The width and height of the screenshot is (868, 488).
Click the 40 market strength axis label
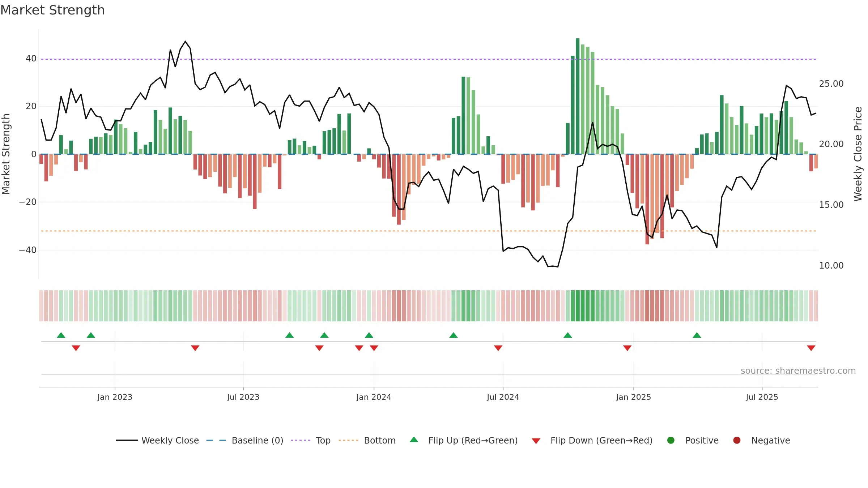tap(31, 59)
